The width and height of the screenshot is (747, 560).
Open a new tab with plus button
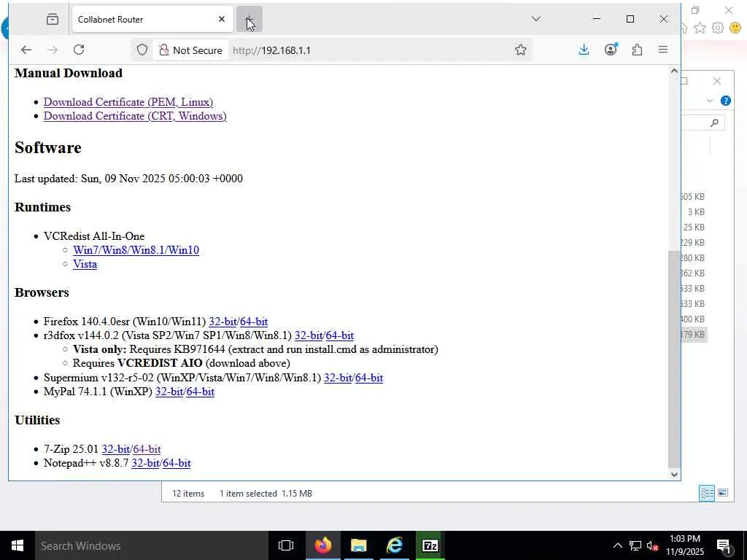pyautogui.click(x=249, y=19)
